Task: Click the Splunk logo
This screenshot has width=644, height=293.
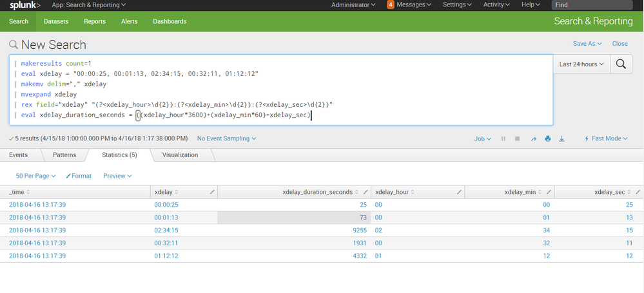Action: click(25, 5)
